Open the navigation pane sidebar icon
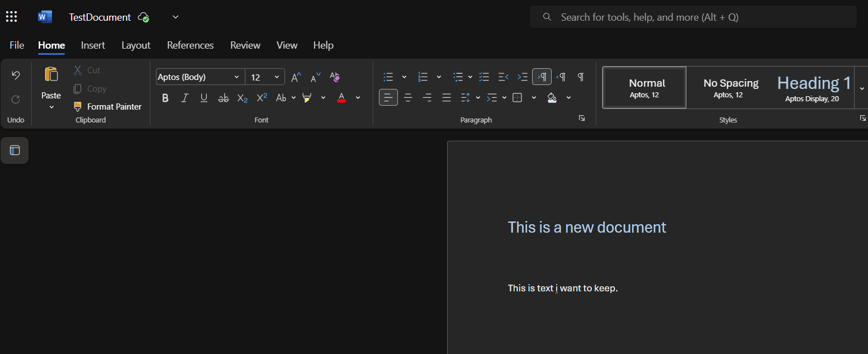Image resolution: width=868 pixels, height=354 pixels. [x=15, y=150]
